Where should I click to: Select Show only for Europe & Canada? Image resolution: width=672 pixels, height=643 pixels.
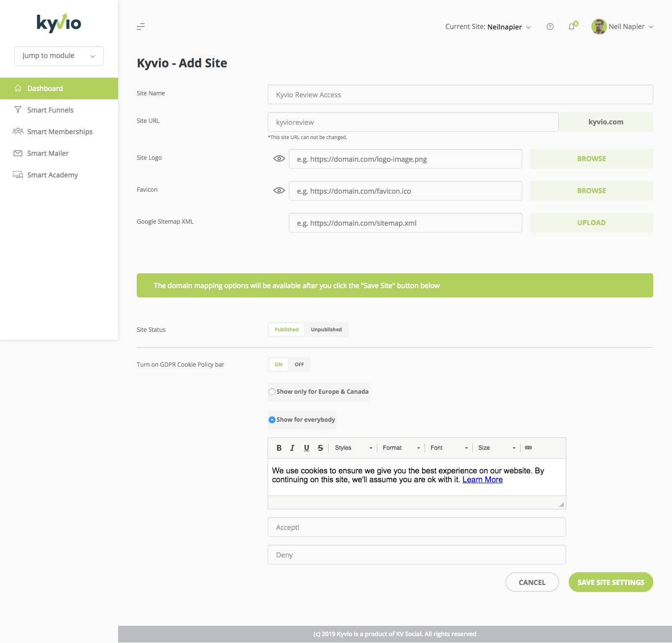coord(272,392)
